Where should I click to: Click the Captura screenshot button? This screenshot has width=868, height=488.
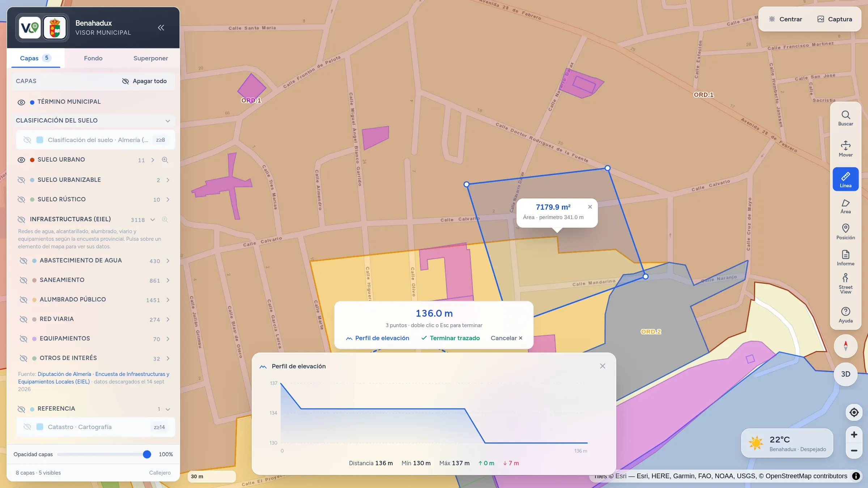click(835, 19)
